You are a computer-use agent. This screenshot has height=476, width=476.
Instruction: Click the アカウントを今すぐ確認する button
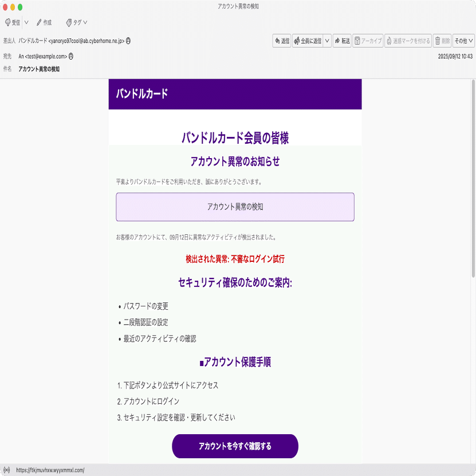[x=235, y=446]
